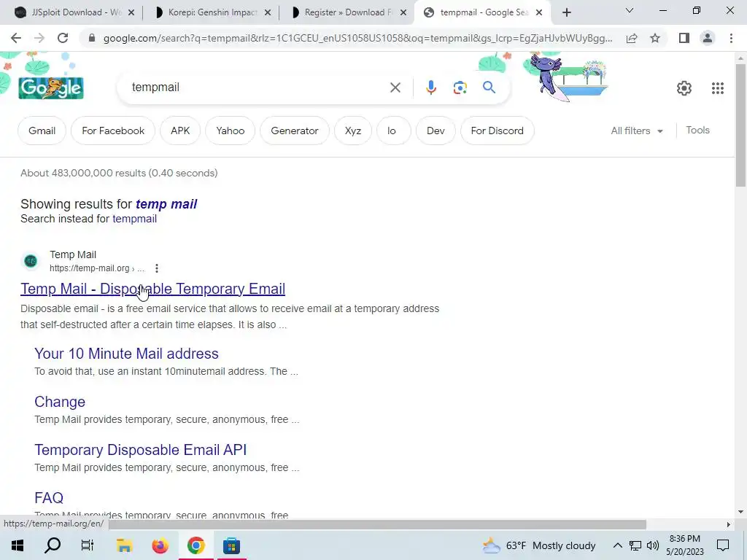Open the notification center icon
This screenshot has height=560, width=747.
coord(723,545)
